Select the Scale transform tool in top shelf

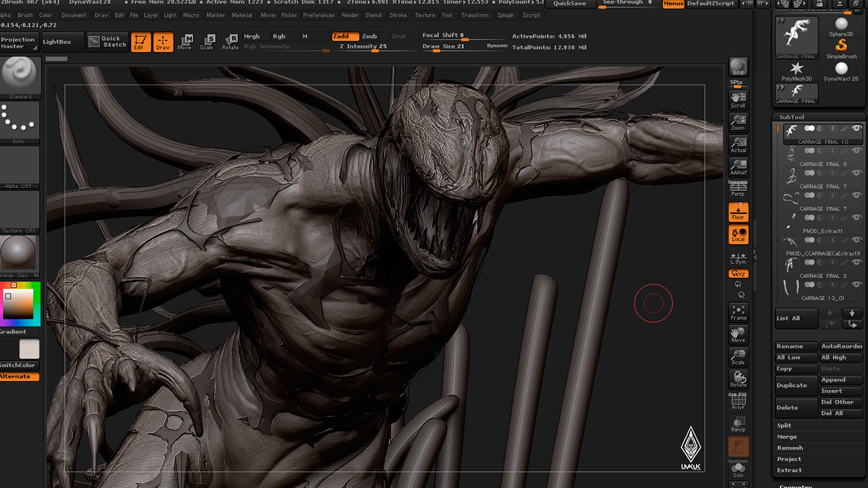coord(207,42)
